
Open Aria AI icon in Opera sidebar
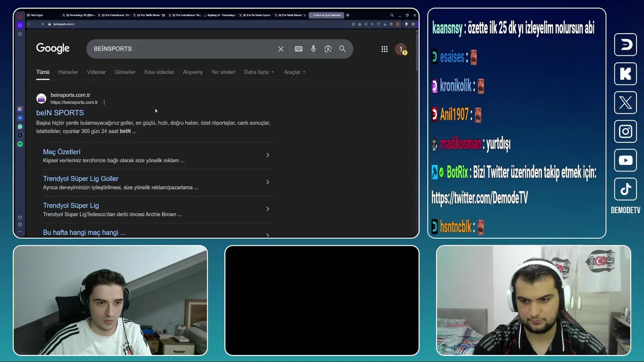[x=20, y=109]
